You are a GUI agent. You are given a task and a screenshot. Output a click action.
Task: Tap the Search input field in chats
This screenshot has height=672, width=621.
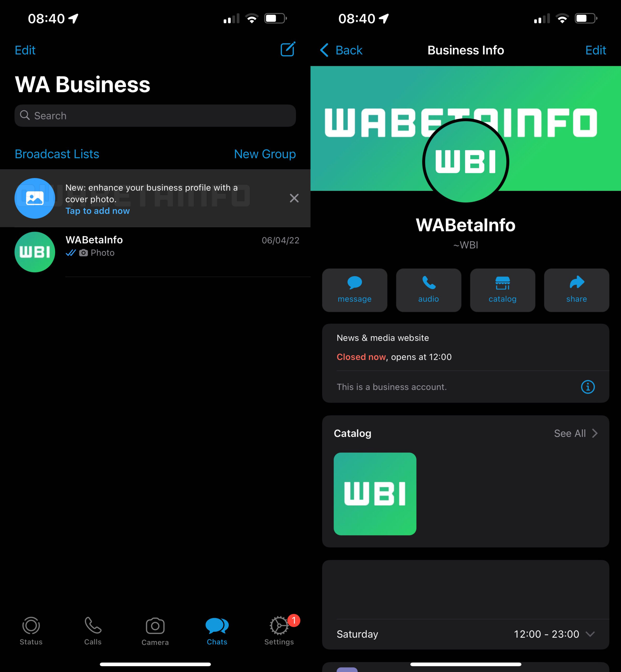coord(155,115)
